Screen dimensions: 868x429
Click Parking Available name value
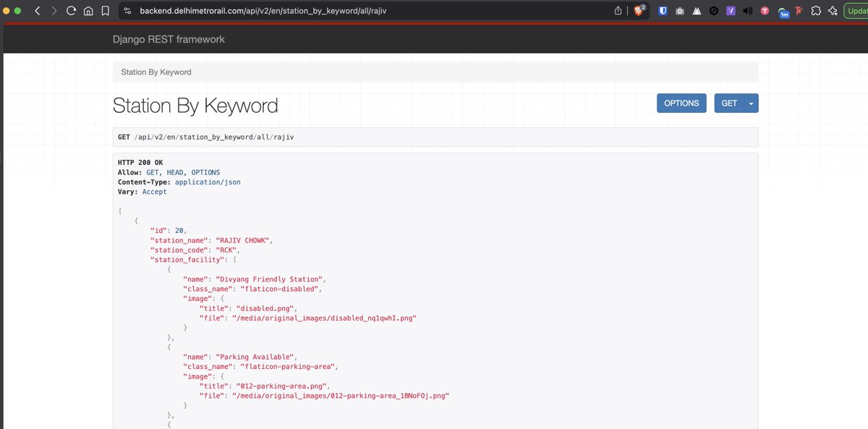click(255, 357)
